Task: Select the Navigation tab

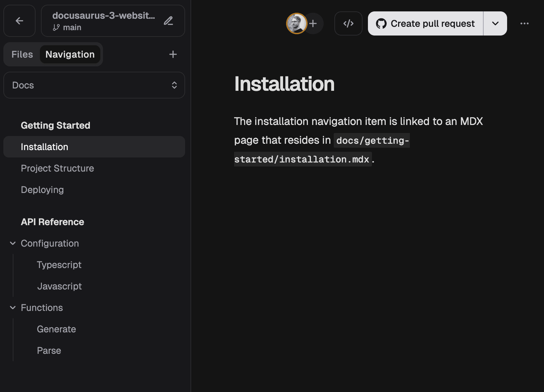Action: point(70,54)
